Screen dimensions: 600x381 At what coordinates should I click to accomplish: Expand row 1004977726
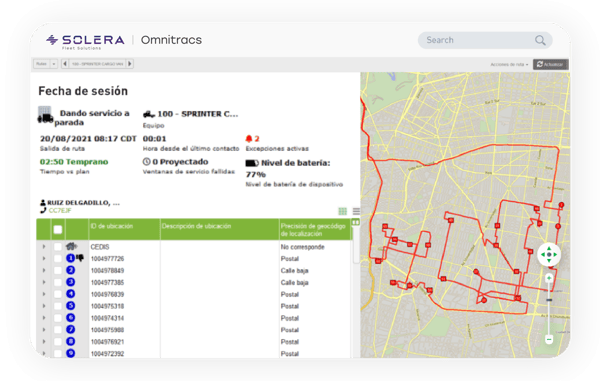44,259
